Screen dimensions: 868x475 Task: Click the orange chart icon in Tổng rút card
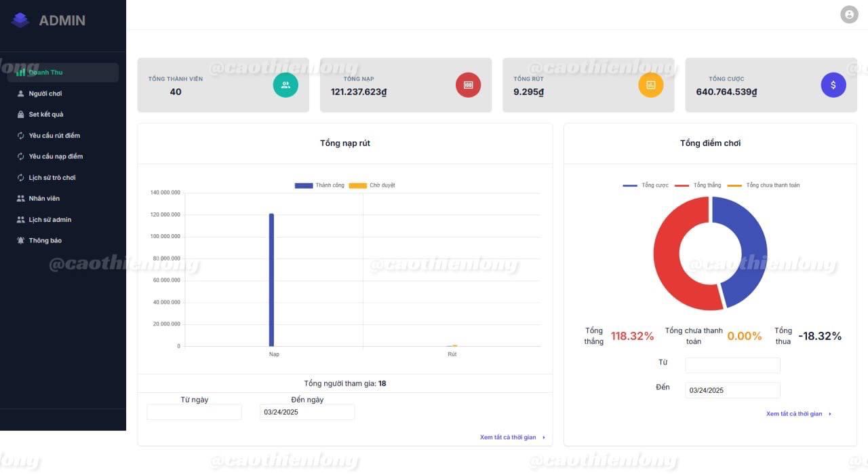(x=650, y=85)
